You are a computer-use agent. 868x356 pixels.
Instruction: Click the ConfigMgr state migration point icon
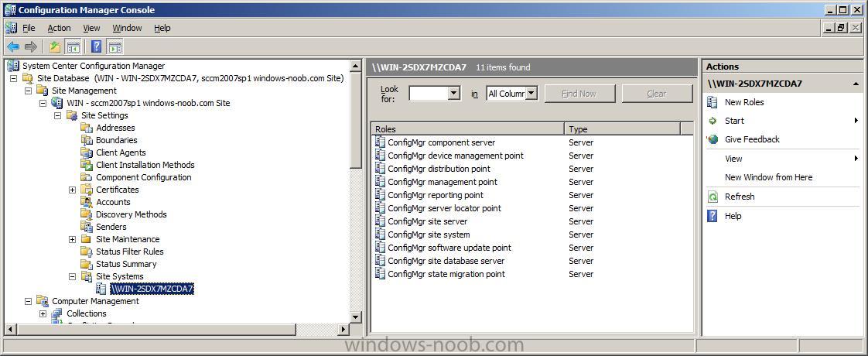(380, 273)
